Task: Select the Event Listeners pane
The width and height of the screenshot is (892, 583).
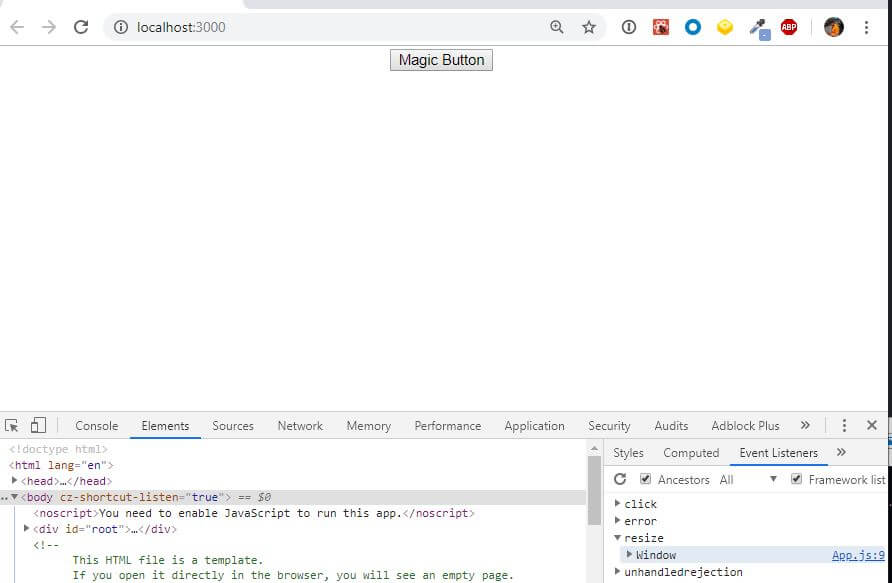Action: [x=778, y=453]
